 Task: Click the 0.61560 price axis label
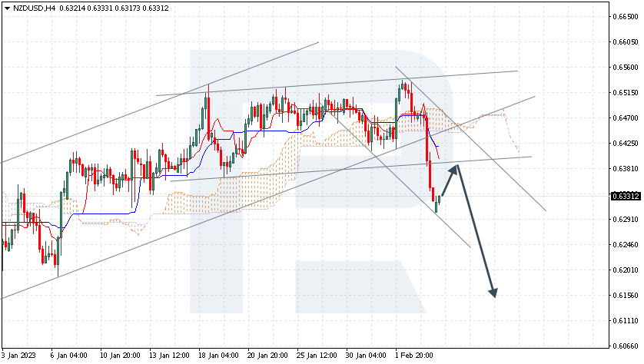(626, 296)
